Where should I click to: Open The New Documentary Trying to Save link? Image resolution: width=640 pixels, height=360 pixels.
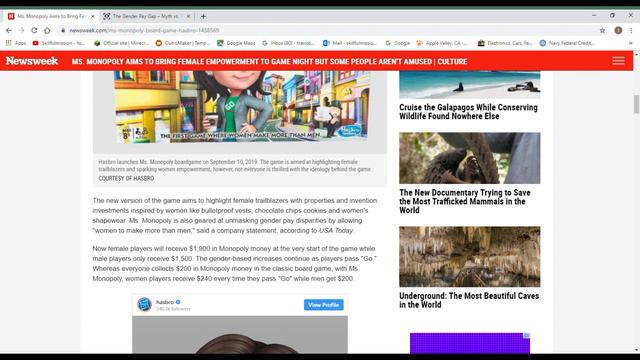[x=465, y=201]
